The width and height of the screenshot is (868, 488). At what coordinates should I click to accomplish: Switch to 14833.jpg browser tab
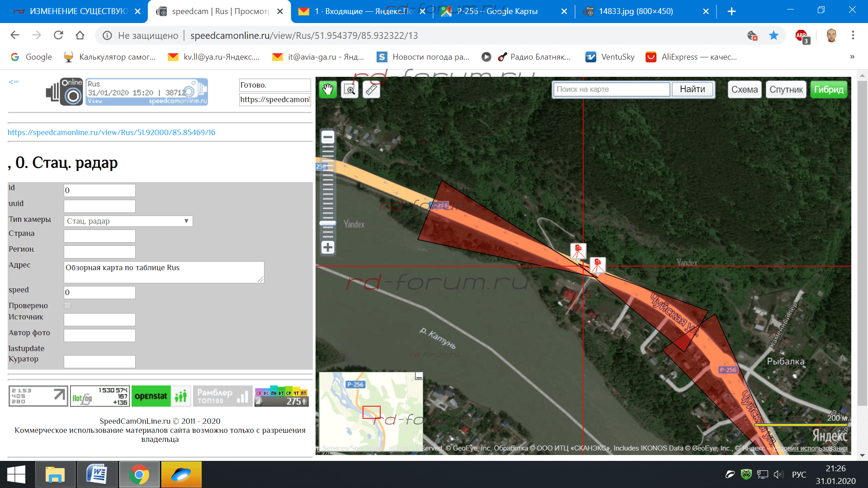pyautogui.click(x=636, y=11)
